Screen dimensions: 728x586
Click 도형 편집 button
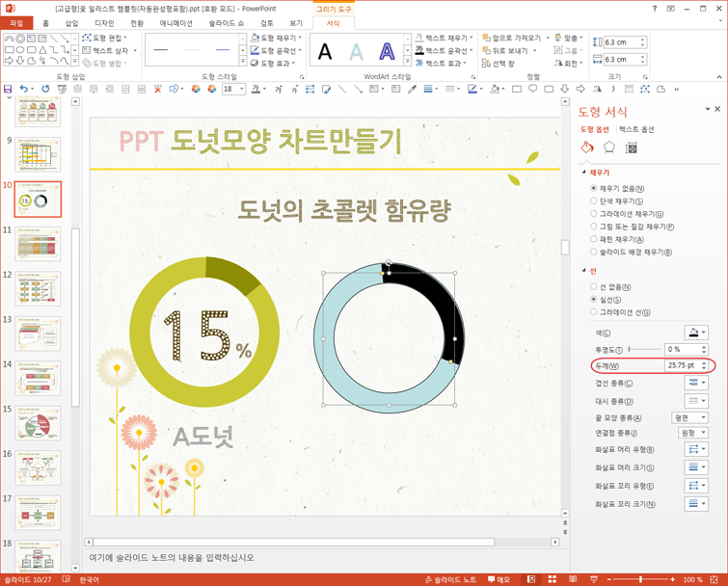105,38
